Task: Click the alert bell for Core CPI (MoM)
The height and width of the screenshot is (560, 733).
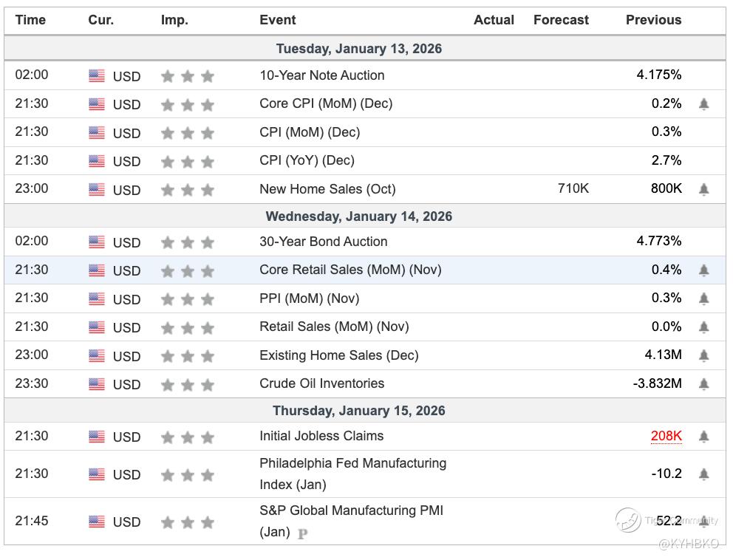Action: pos(703,104)
